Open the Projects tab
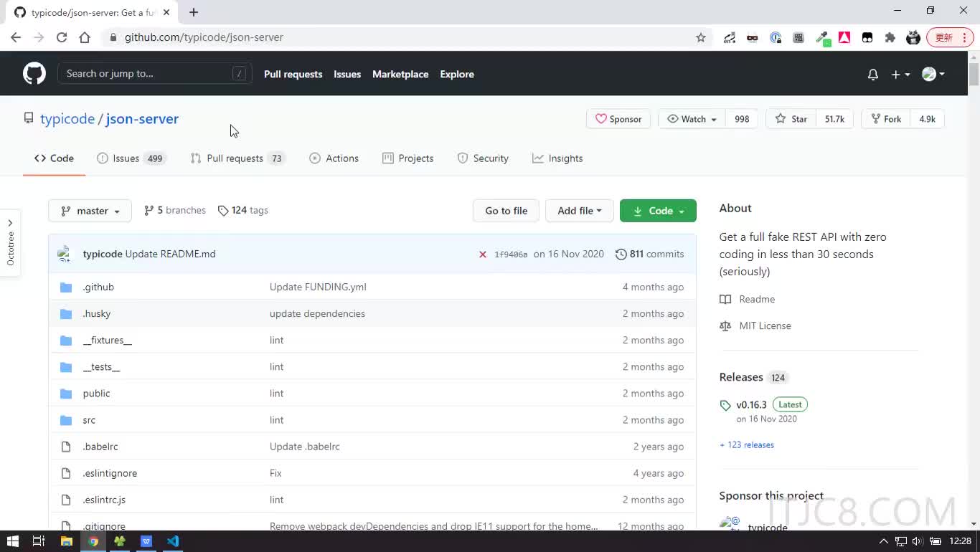This screenshot has height=552, width=980. (x=407, y=158)
